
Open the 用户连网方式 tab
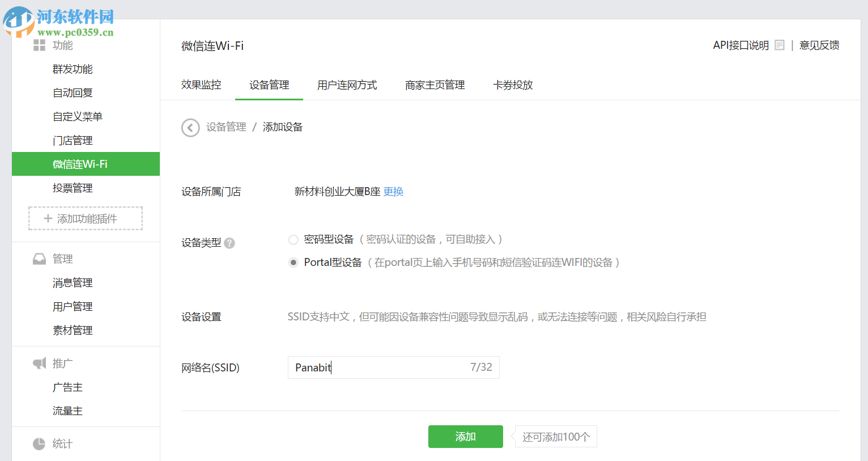point(347,84)
